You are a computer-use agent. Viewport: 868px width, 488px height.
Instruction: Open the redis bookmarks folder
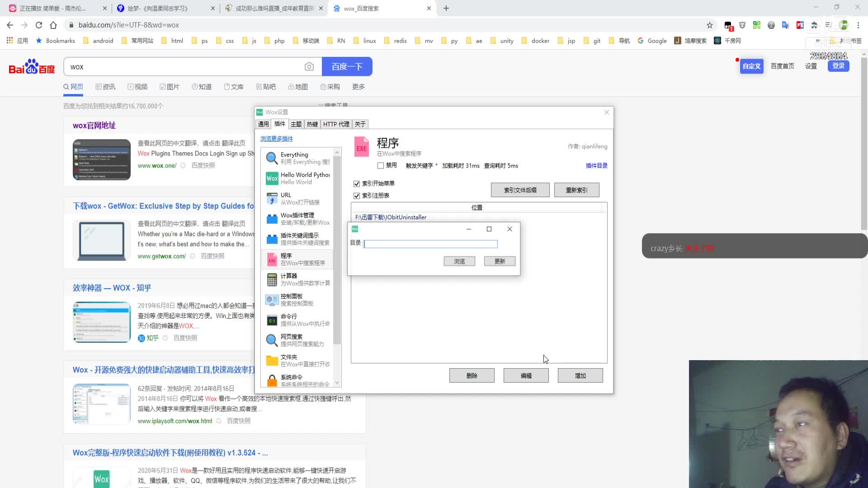coord(396,41)
